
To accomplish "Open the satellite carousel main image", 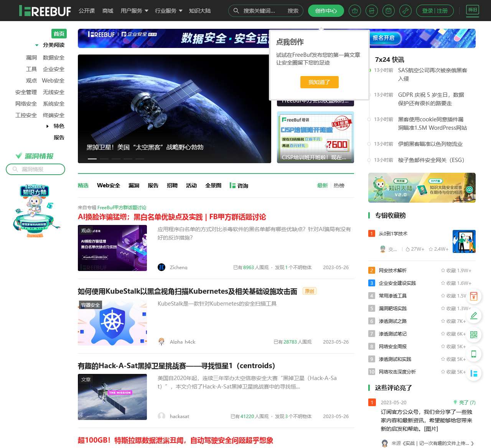I will [x=175, y=109].
